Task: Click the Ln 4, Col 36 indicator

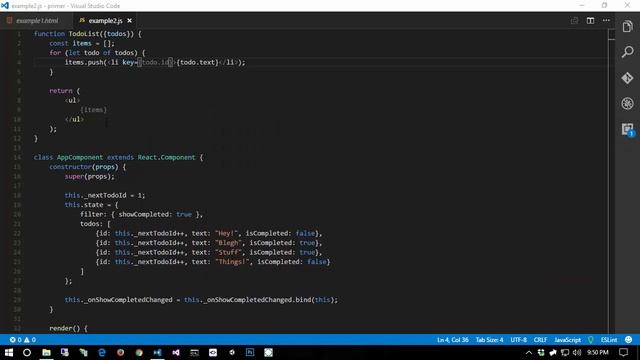Action: (453, 340)
